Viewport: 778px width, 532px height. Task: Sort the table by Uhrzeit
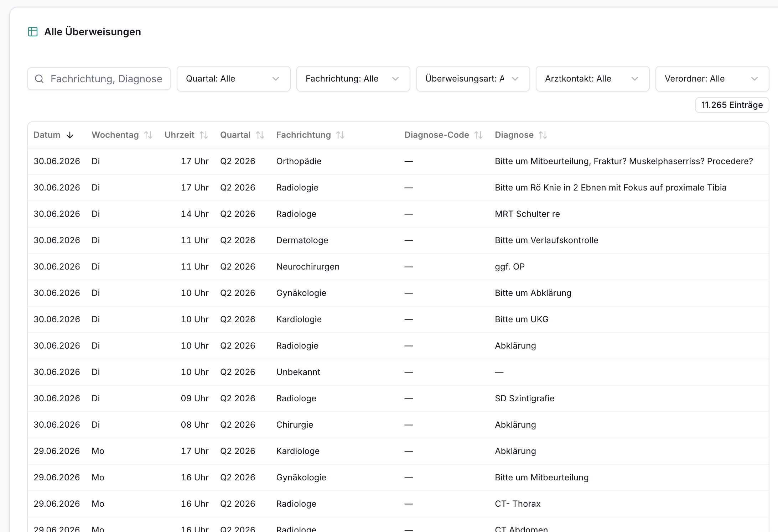tap(204, 135)
